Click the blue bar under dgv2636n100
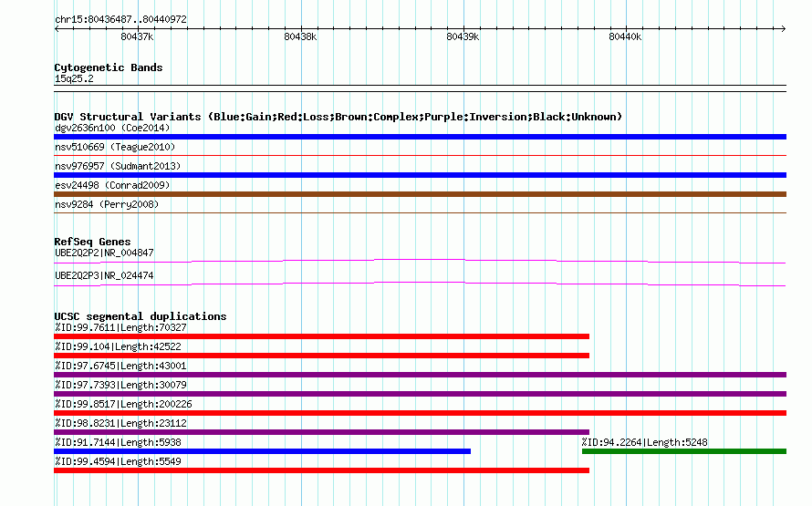Screen dimensions: 812x506 pyautogui.click(x=420, y=137)
